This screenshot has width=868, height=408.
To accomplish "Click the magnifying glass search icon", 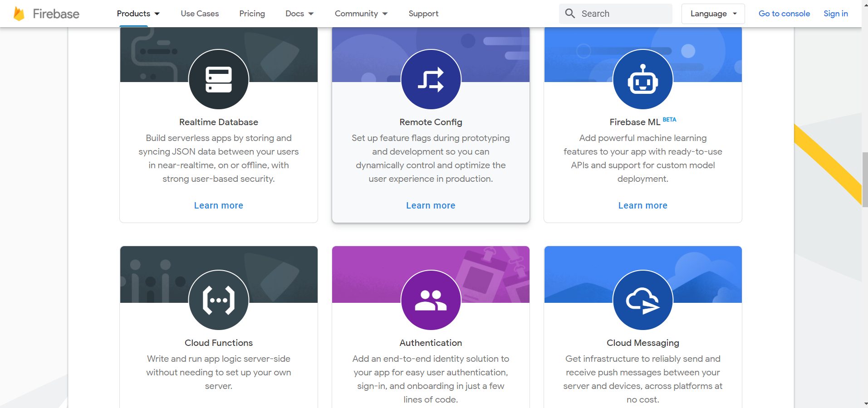I will tap(570, 14).
